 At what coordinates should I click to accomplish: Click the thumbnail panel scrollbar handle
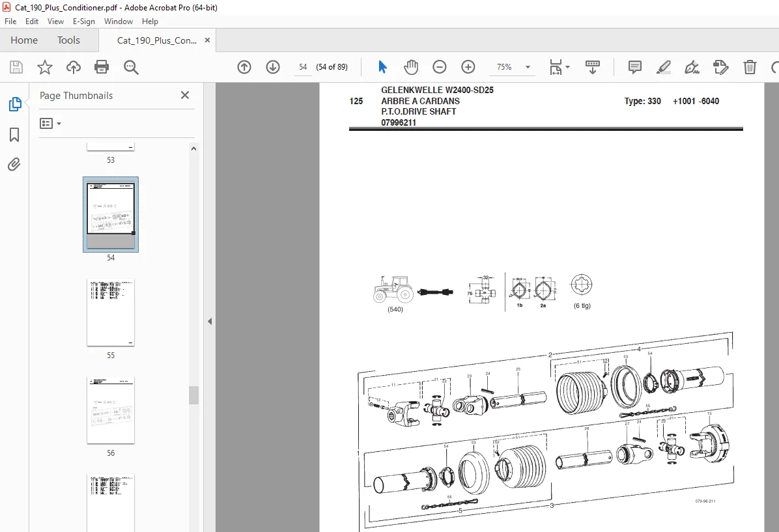tap(193, 395)
